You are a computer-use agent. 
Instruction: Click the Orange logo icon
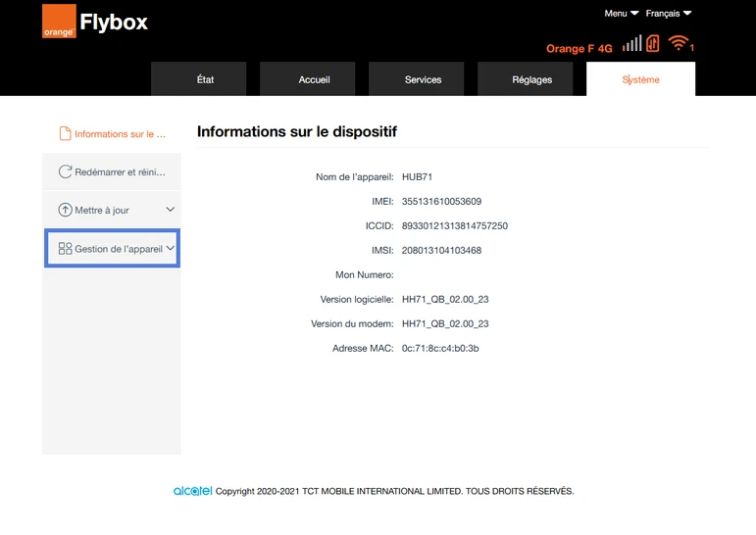pyautogui.click(x=59, y=21)
